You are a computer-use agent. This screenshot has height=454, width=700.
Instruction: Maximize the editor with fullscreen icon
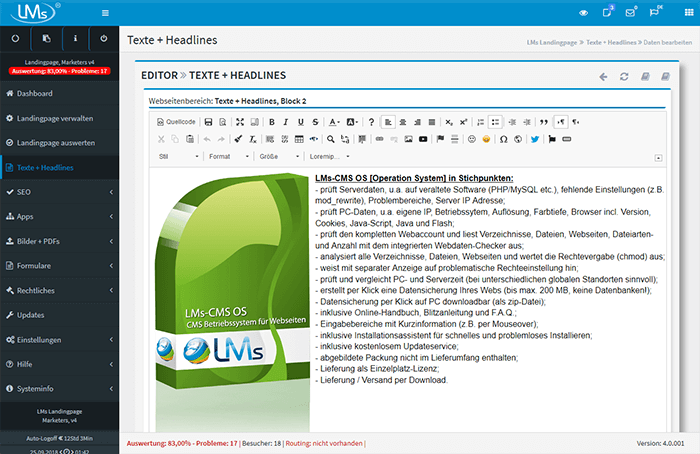coord(240,122)
